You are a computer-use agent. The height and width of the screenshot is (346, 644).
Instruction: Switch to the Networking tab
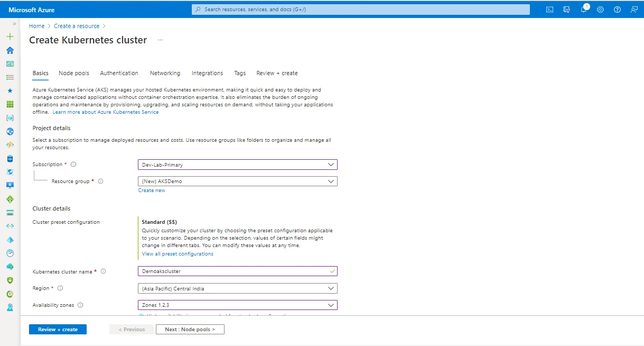coord(165,73)
